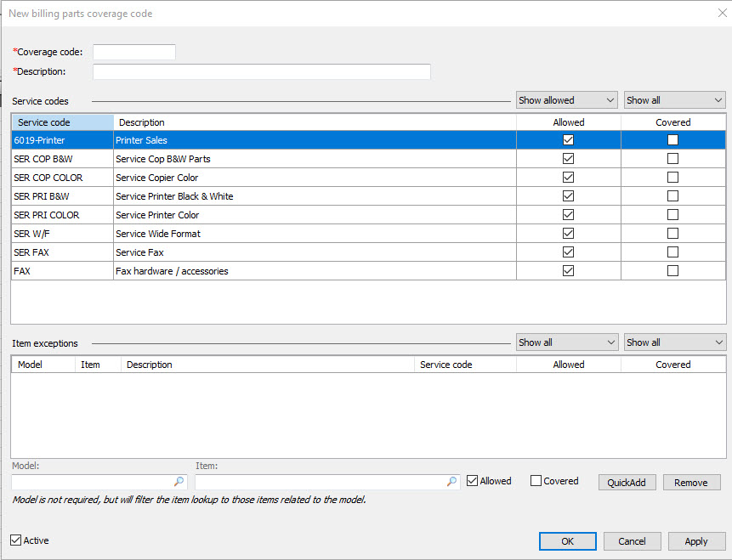The height and width of the screenshot is (560, 732).
Task: Toggle Covered for 6019-Printer row
Action: 672,139
